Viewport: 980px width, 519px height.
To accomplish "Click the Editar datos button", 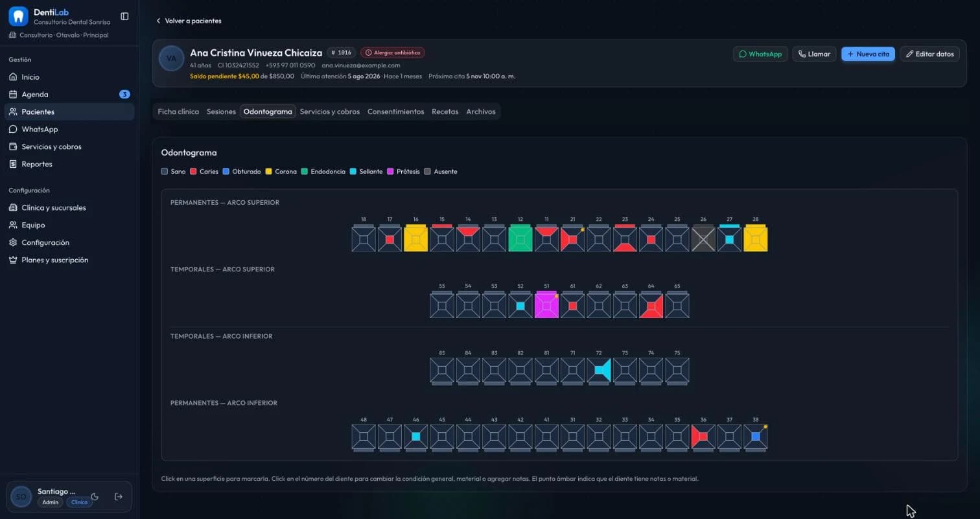I will point(929,54).
